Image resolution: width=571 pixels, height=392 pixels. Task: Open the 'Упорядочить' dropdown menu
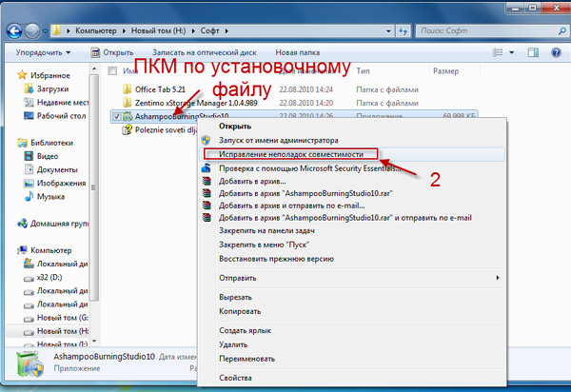(x=43, y=52)
